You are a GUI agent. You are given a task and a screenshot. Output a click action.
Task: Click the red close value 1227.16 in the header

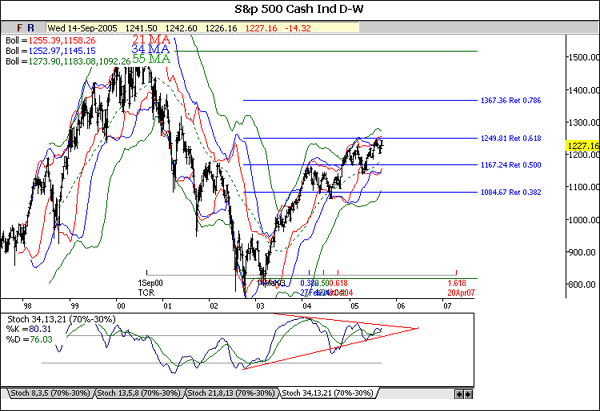pos(261,28)
